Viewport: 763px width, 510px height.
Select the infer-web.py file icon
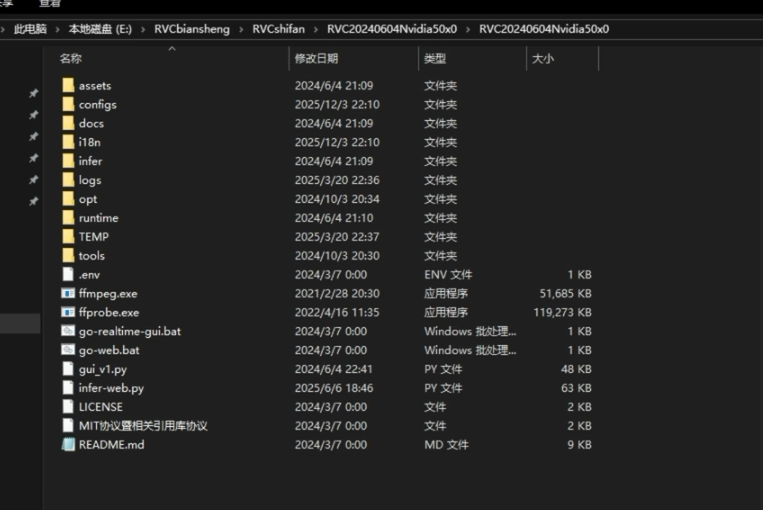pyautogui.click(x=68, y=388)
